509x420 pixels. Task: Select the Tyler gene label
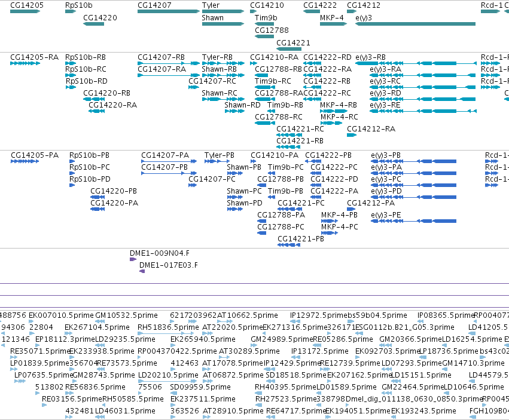pos(211,5)
